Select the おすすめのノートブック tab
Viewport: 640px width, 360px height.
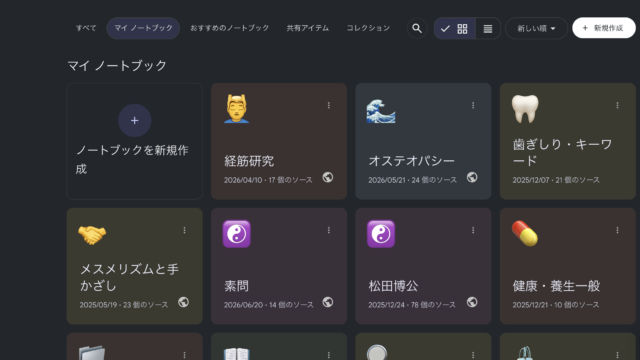[229, 28]
